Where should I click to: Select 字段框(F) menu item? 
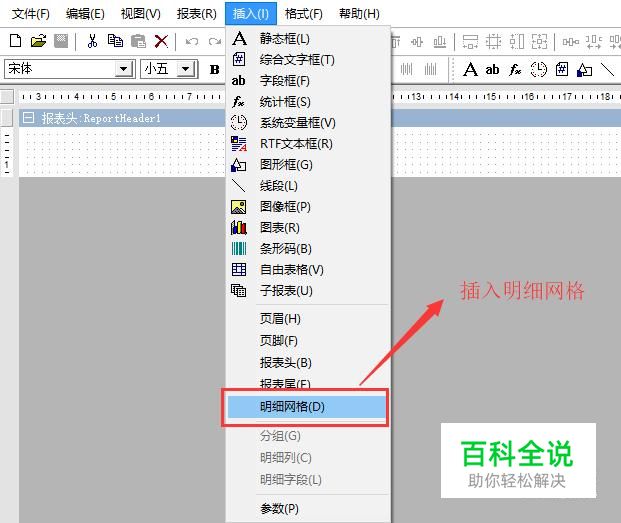click(308, 81)
